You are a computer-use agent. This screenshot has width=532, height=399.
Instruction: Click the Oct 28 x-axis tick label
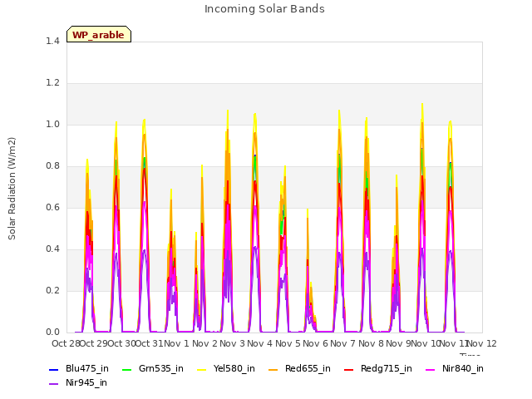pyautogui.click(x=66, y=343)
